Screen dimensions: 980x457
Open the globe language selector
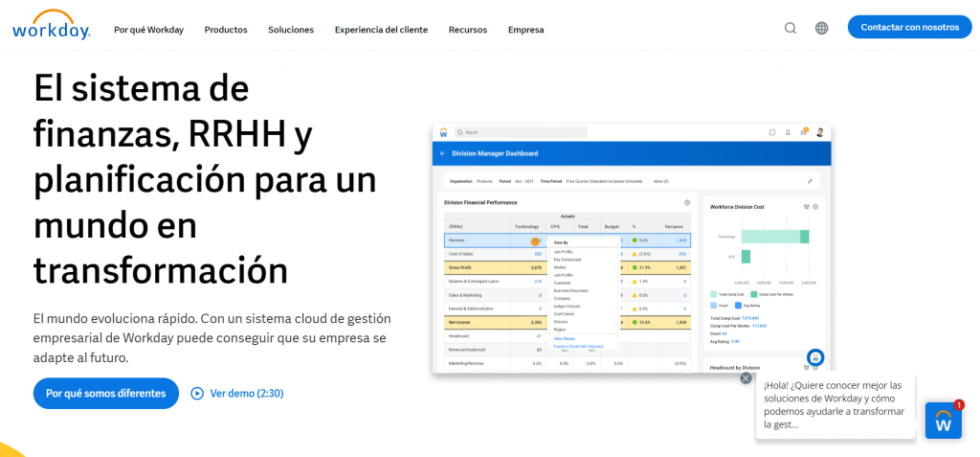pos(821,28)
